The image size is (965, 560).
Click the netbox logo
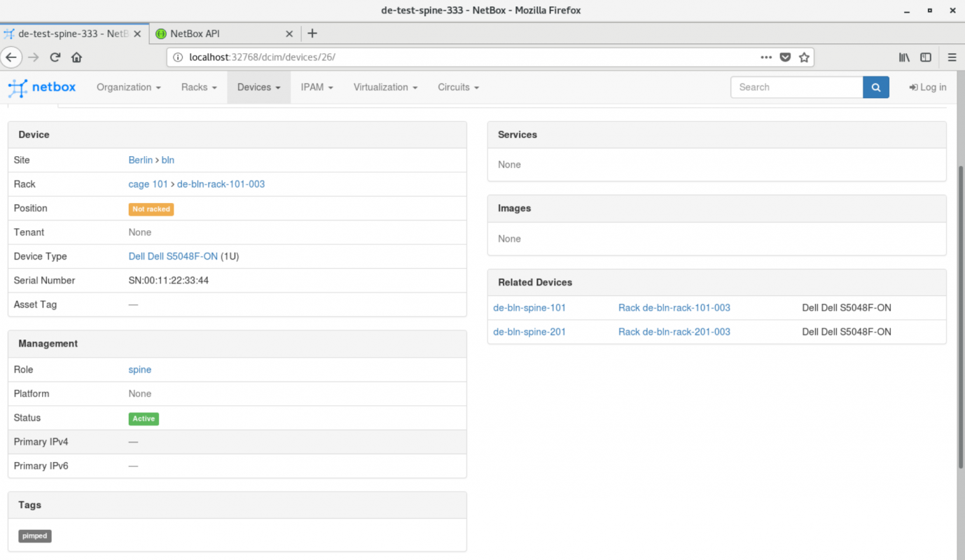point(42,87)
